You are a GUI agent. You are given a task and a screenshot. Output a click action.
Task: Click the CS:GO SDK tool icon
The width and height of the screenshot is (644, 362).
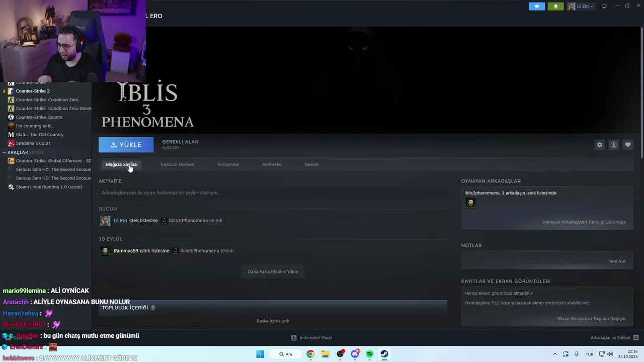click(11, 161)
